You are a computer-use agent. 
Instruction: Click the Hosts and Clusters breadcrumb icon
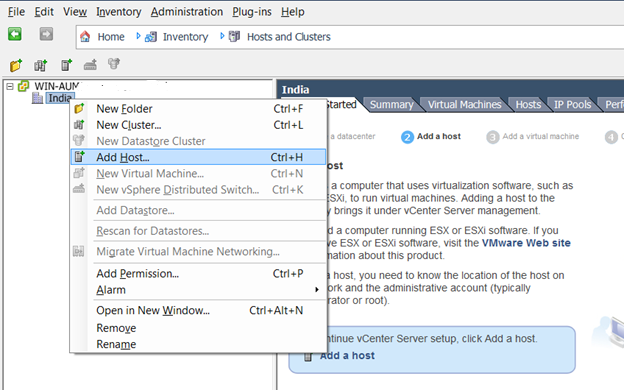tap(234, 37)
